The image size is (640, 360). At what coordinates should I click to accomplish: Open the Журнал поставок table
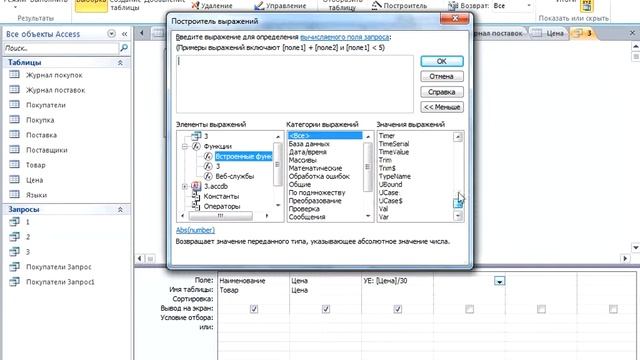(56, 90)
